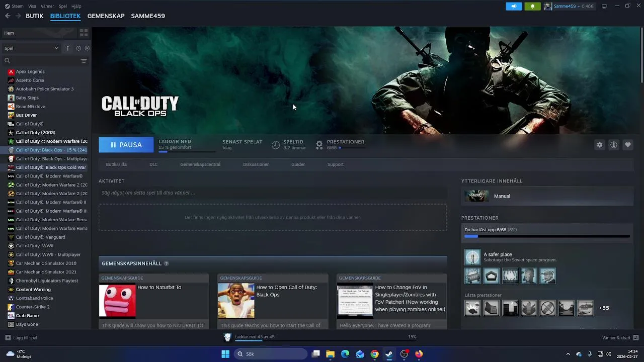Toggle favorite heart for Black Ops
The width and height of the screenshot is (644, 362).
(x=628, y=145)
